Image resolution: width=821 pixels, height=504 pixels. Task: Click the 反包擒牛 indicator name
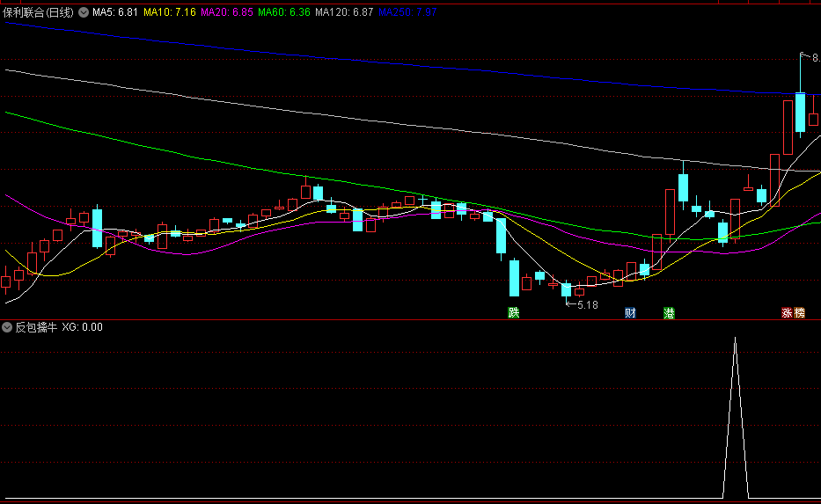[36, 327]
